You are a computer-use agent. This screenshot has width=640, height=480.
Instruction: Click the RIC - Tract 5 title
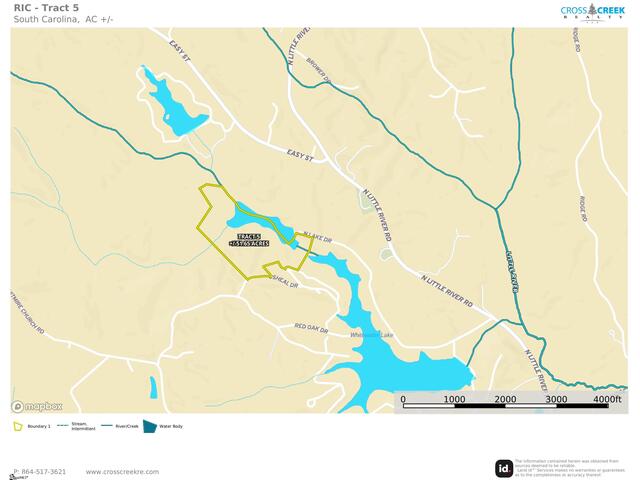(47, 8)
